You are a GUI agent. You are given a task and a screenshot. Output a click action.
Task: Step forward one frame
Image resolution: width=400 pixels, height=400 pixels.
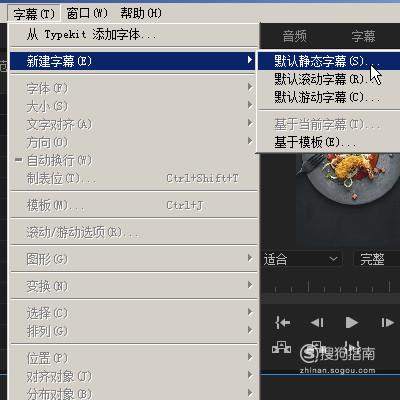click(x=387, y=322)
